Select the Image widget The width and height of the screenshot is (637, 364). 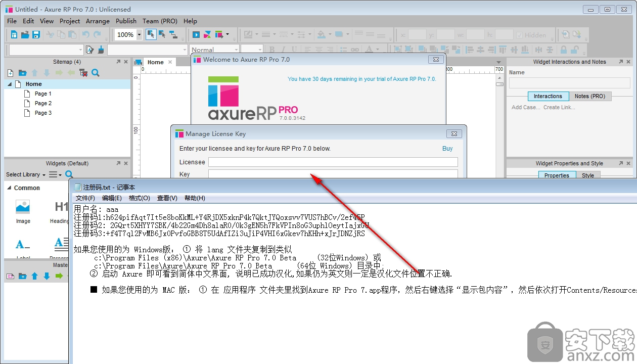pos(23,212)
